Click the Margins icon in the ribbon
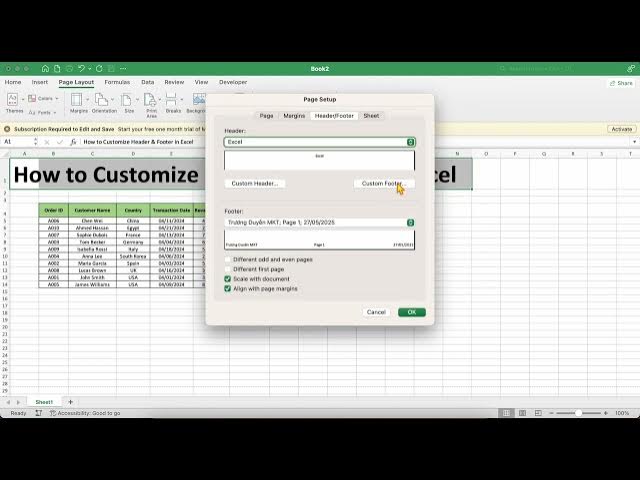640x480 pixels. click(x=76, y=99)
